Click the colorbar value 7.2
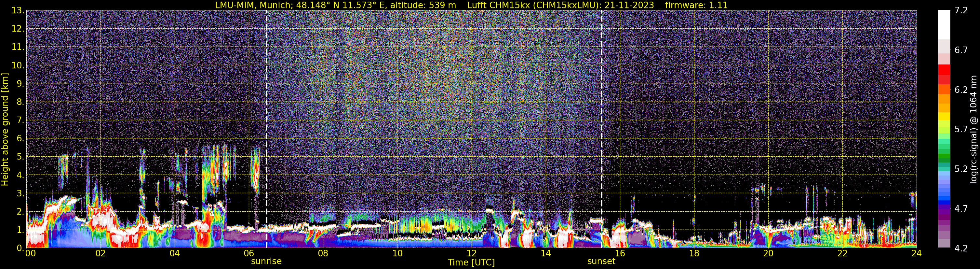980x269 pixels. click(x=961, y=11)
